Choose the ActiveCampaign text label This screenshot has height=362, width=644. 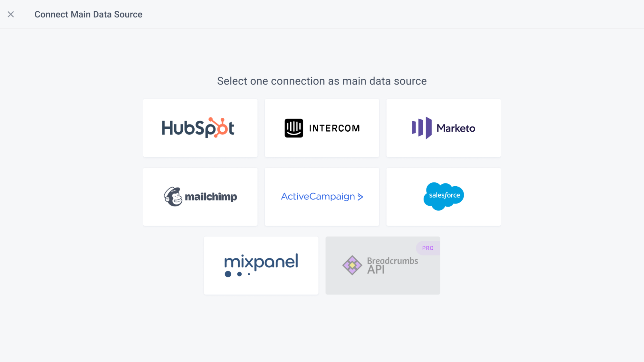tap(318, 196)
